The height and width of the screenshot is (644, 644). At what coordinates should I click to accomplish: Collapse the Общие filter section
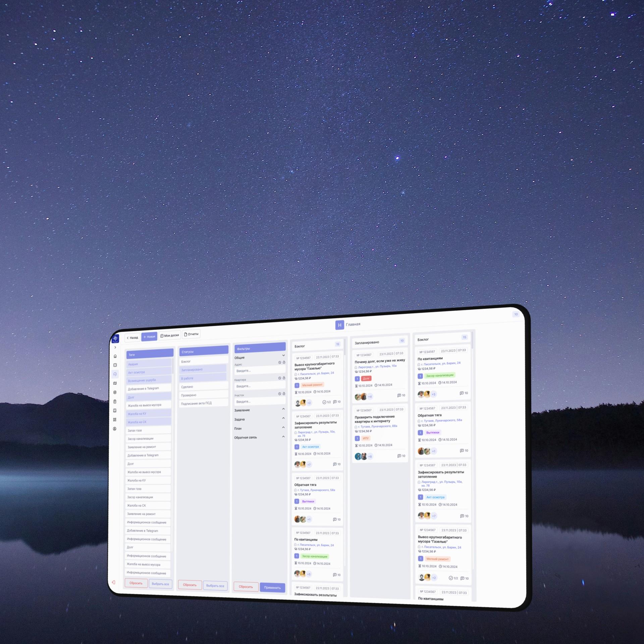283,355
